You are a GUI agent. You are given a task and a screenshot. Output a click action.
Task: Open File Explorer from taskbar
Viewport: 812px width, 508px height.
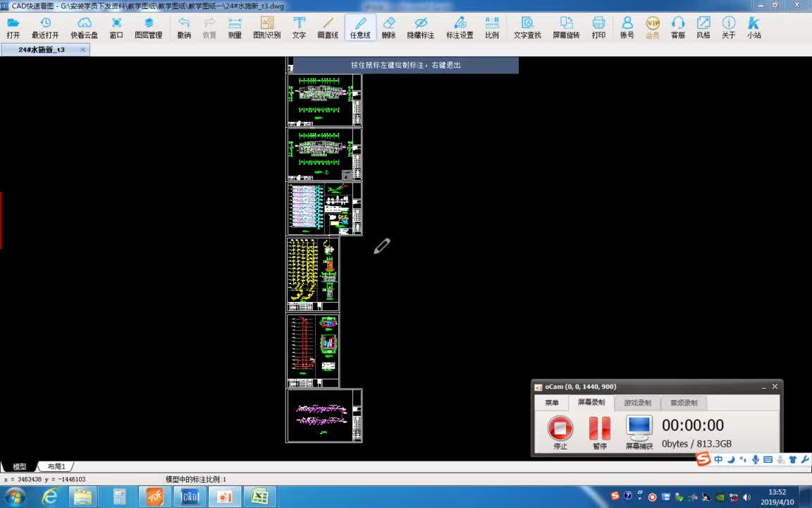click(83, 497)
